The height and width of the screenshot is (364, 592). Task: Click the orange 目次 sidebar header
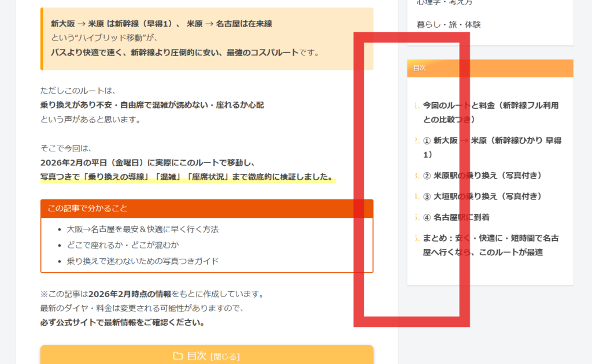(490, 68)
